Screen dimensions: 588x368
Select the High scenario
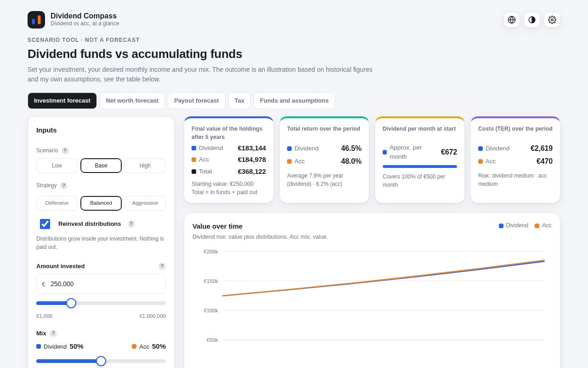point(145,166)
